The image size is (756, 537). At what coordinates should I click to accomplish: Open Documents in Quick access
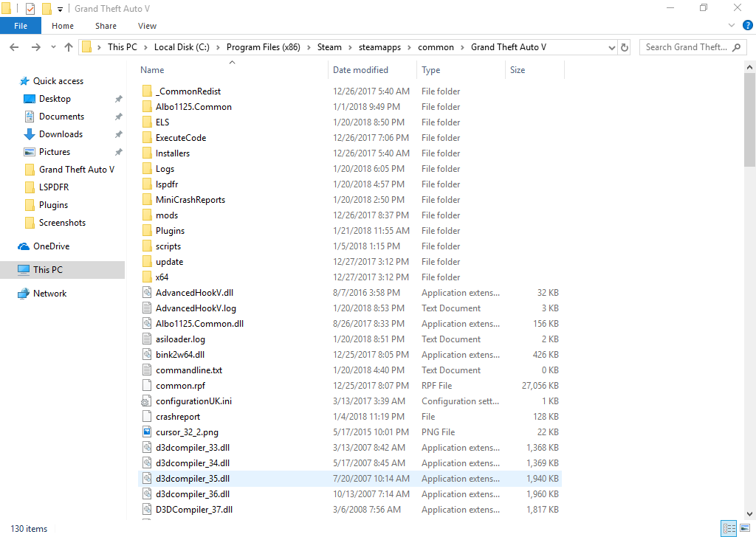coord(61,117)
